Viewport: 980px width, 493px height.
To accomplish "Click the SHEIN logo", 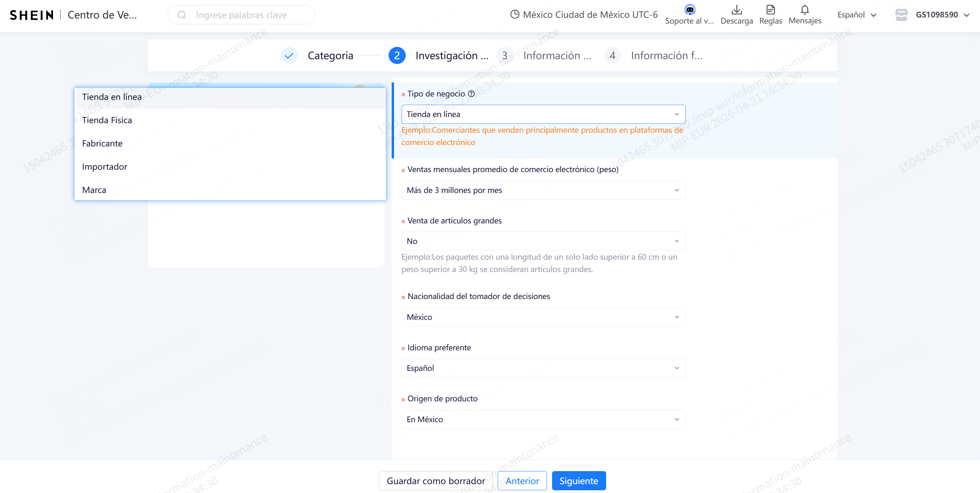I will [x=31, y=15].
